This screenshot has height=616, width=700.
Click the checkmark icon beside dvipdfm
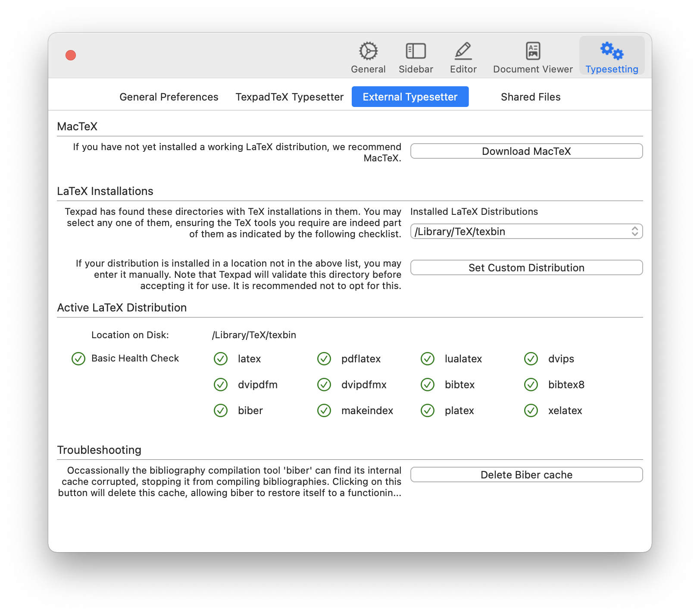[221, 384]
